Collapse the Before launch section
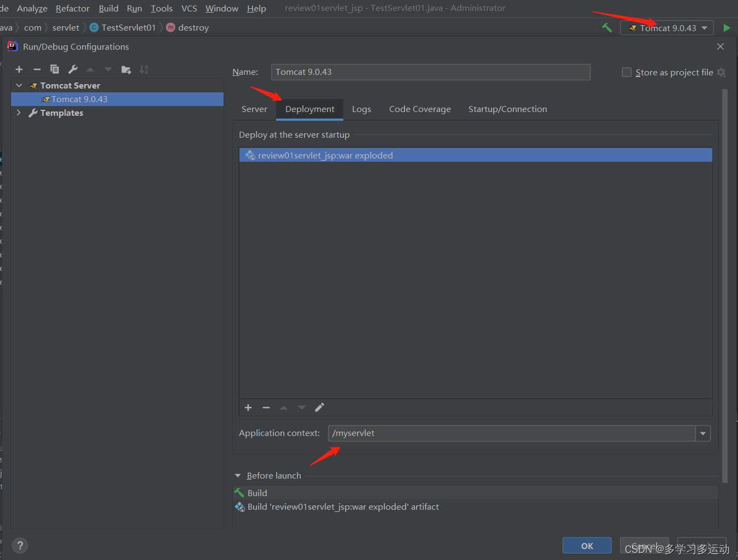The width and height of the screenshot is (738, 560). [238, 476]
